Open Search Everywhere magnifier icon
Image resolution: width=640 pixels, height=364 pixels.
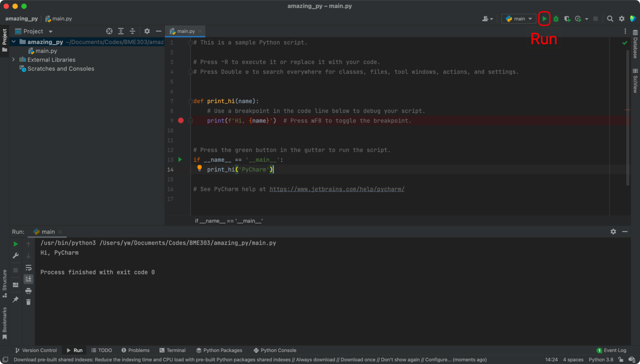610,19
